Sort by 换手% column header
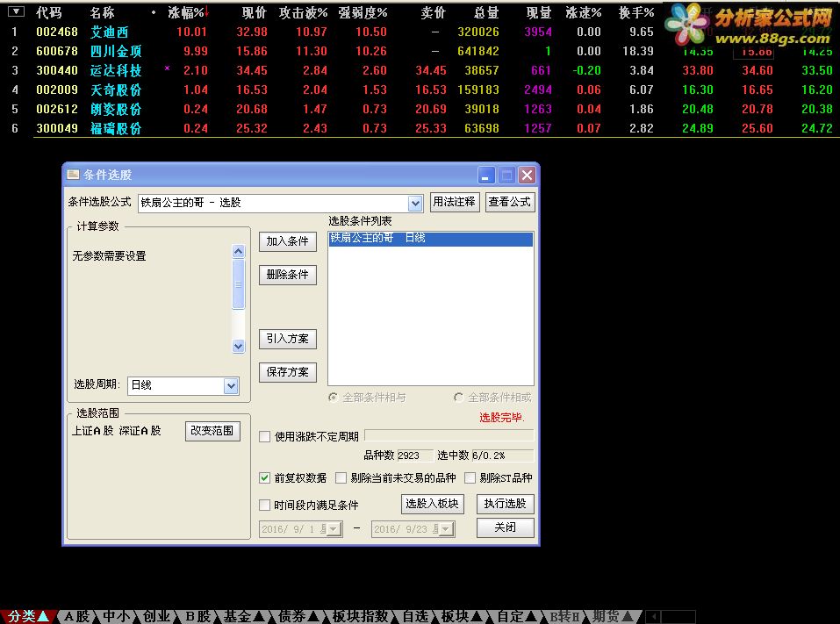The width and height of the screenshot is (840, 624). pos(635,12)
